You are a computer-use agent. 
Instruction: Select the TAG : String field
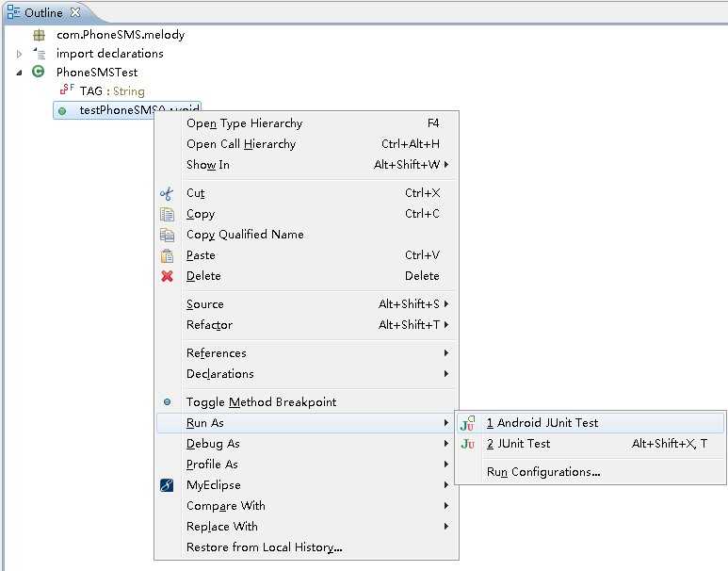pos(112,91)
